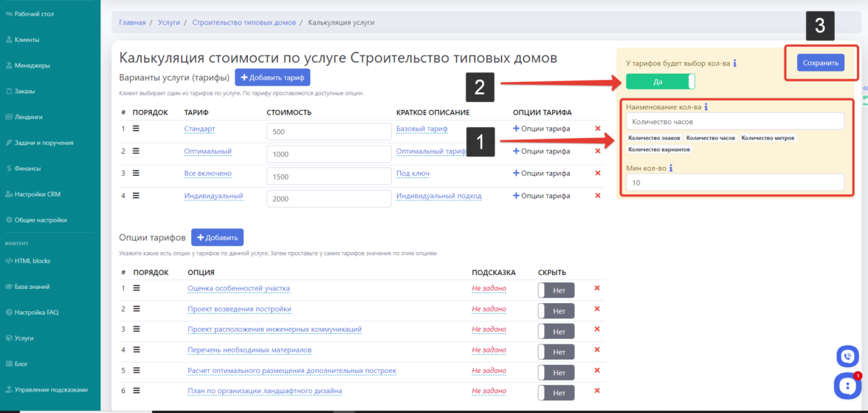Image resolution: width=868 pixels, height=413 pixels.
Task: Open the chat widget with notification badge
Action: click(847, 384)
